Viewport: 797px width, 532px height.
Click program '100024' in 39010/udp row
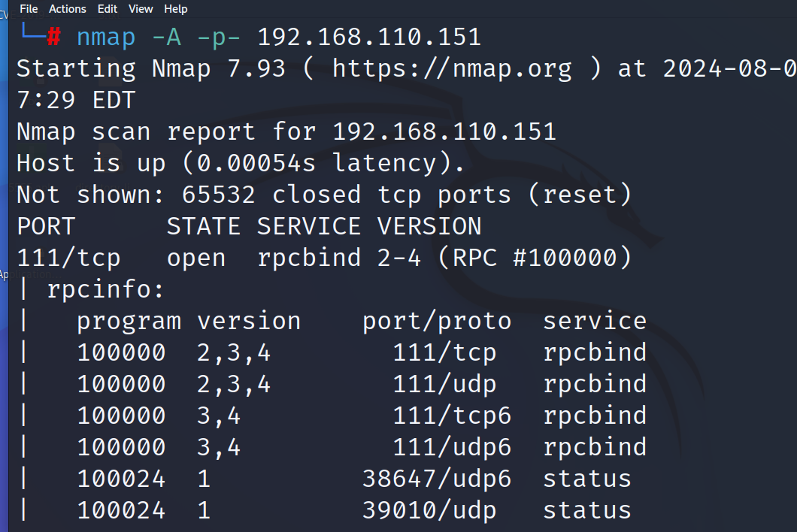click(x=121, y=511)
